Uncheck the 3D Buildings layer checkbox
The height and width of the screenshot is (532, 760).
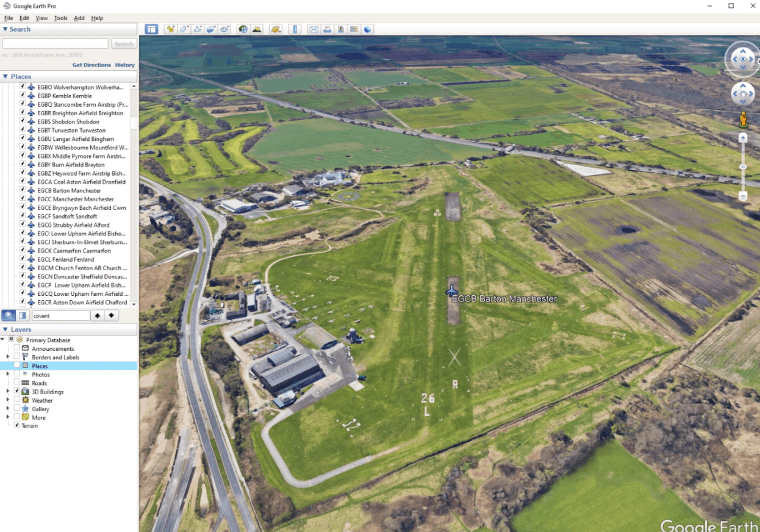[x=17, y=392]
